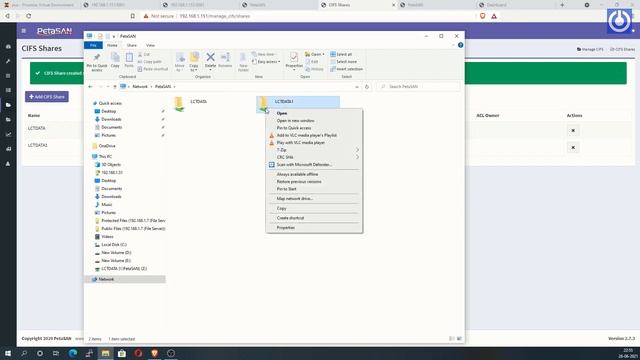640x360 pixels.
Task: Click the New folder icon in ribbon
Action: [x=243, y=62]
